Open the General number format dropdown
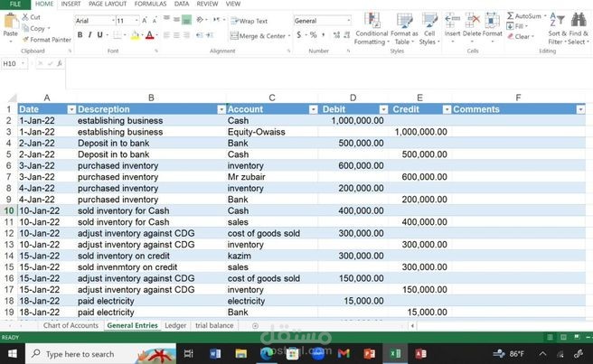593x364 pixels. [348, 21]
